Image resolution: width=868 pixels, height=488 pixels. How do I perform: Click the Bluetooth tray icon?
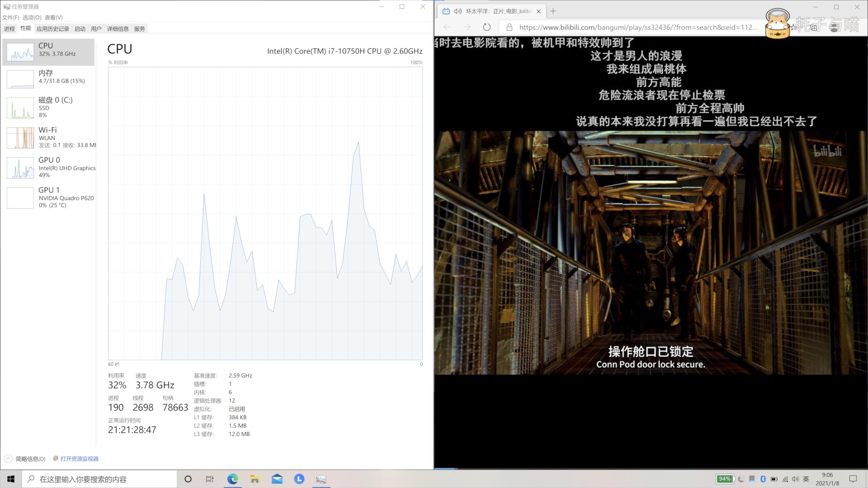[x=763, y=479]
